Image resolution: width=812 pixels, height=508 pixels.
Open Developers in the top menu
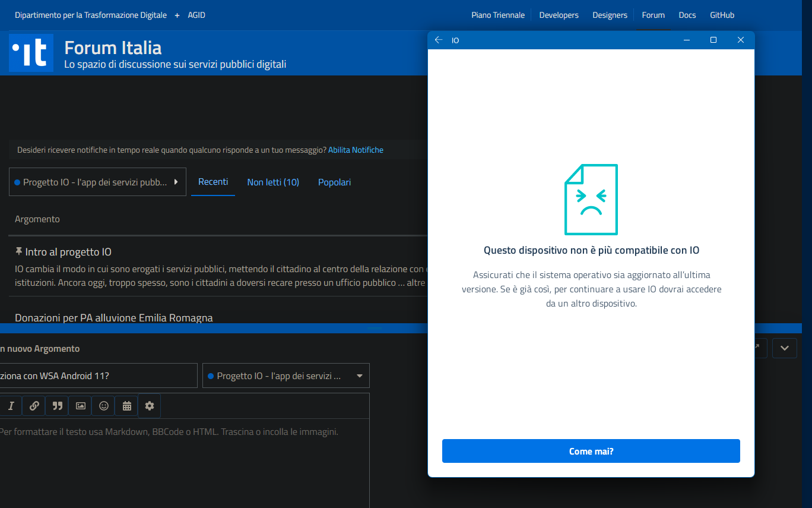(559, 15)
